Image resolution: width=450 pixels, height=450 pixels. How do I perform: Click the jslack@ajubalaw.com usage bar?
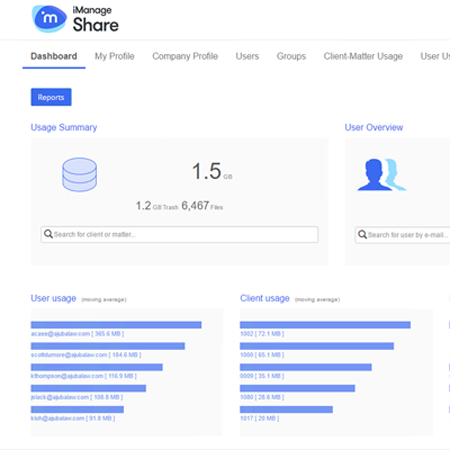(x=89, y=388)
